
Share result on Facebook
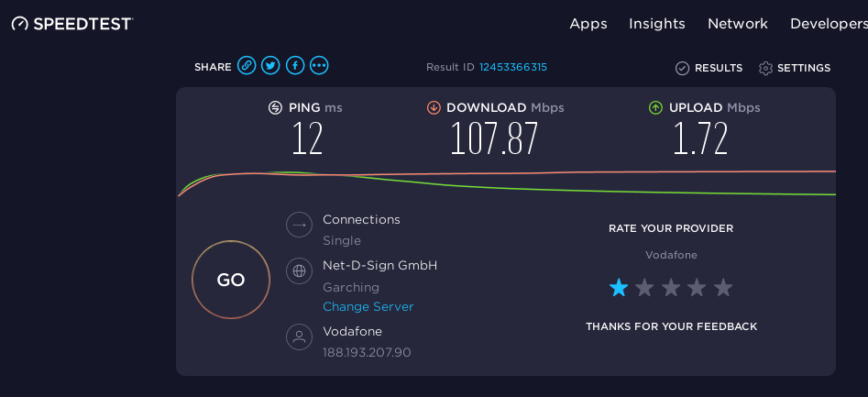point(295,65)
